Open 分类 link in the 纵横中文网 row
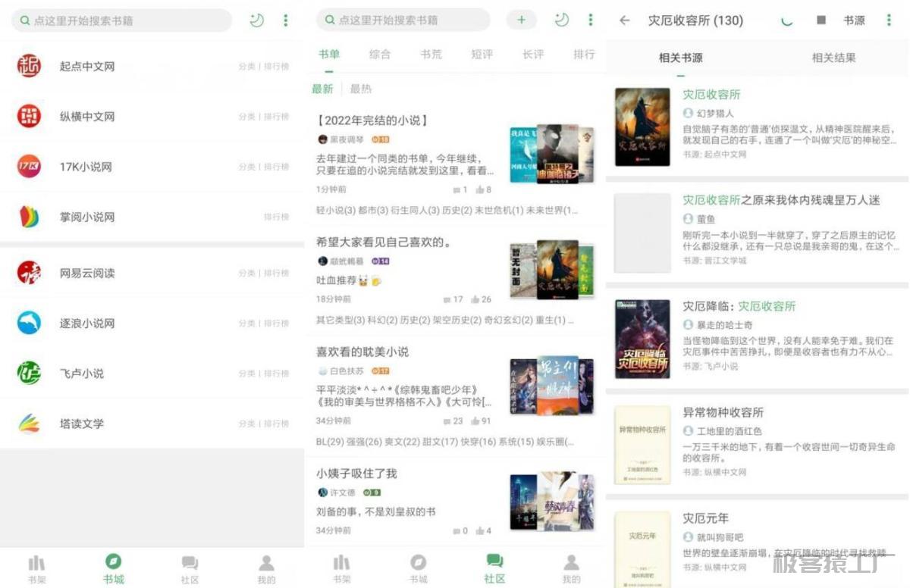 [246, 117]
